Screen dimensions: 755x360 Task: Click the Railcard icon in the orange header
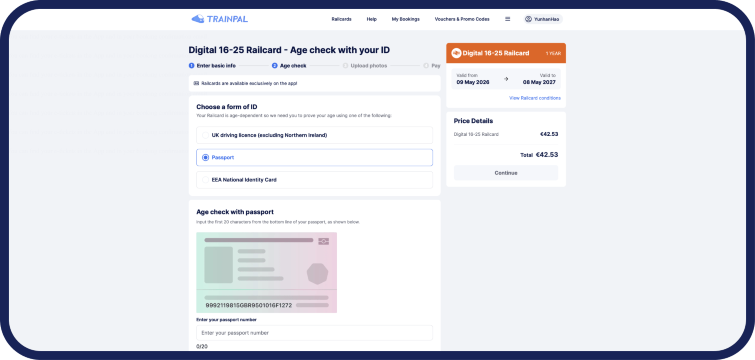click(x=456, y=53)
